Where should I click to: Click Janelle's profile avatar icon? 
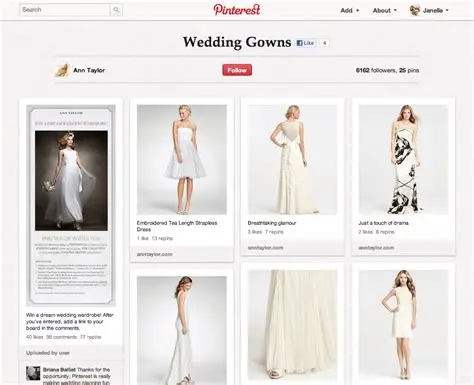tap(415, 10)
